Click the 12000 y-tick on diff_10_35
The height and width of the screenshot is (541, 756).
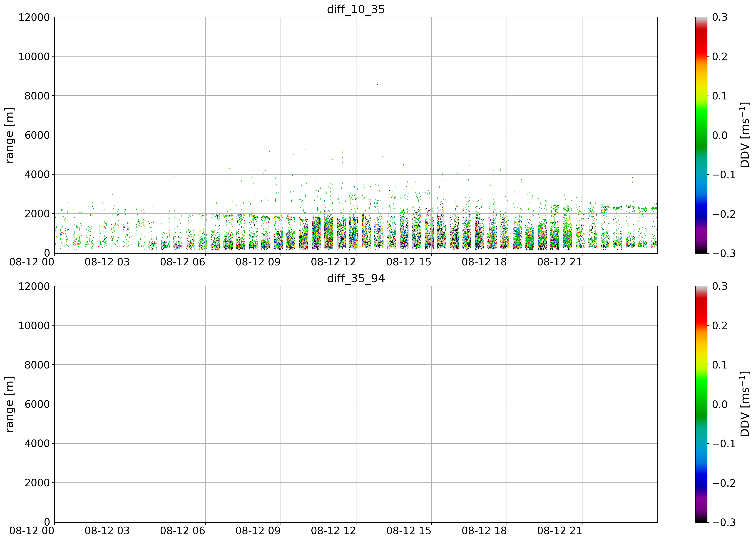(34, 17)
